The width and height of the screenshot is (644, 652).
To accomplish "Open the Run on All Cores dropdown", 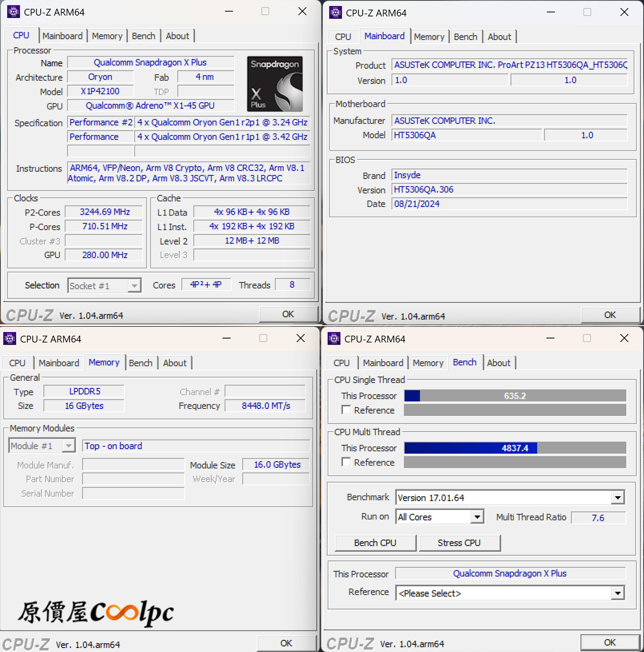I will pos(440,517).
